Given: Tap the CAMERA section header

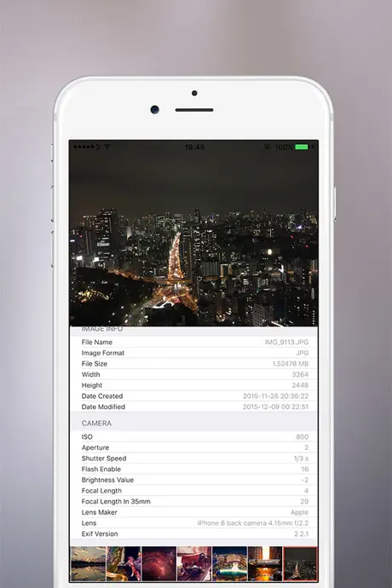Looking at the screenshot, I should tap(96, 423).
